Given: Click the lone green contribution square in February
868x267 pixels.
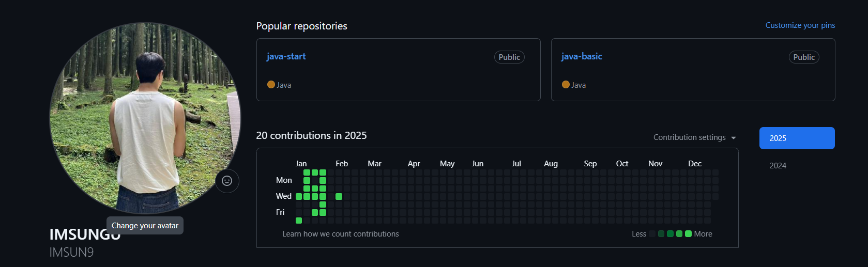Looking at the screenshot, I should click(339, 196).
